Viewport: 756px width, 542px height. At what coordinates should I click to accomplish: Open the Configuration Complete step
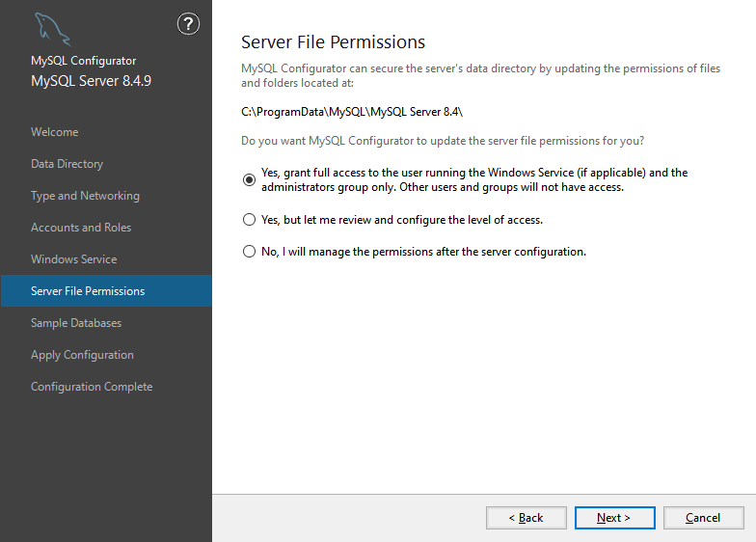[92, 387]
